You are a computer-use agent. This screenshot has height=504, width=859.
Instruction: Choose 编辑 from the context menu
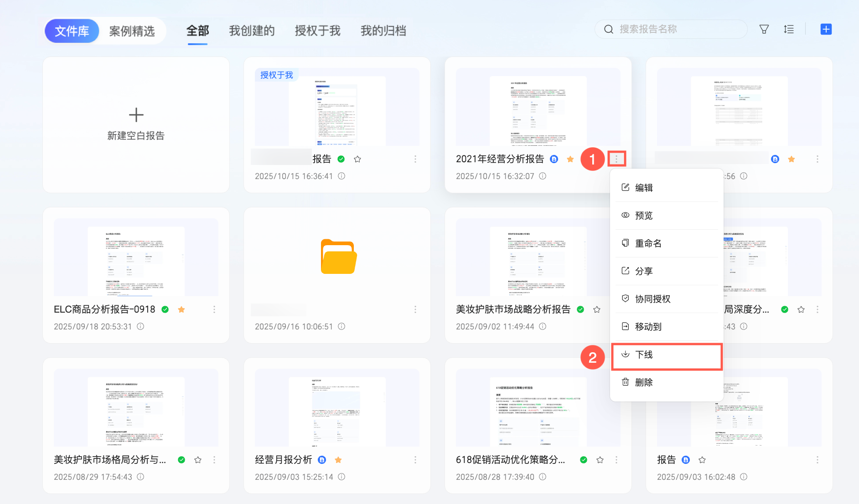[667, 188]
